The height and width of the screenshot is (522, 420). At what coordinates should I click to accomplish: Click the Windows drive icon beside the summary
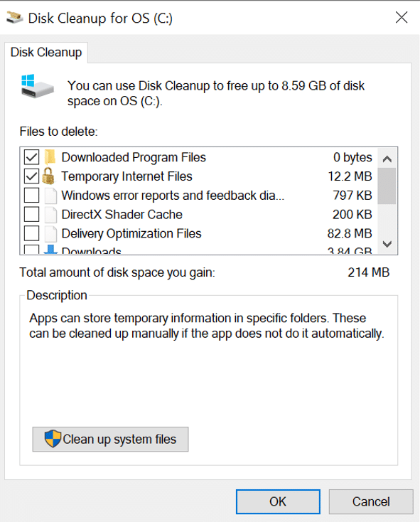click(37, 87)
